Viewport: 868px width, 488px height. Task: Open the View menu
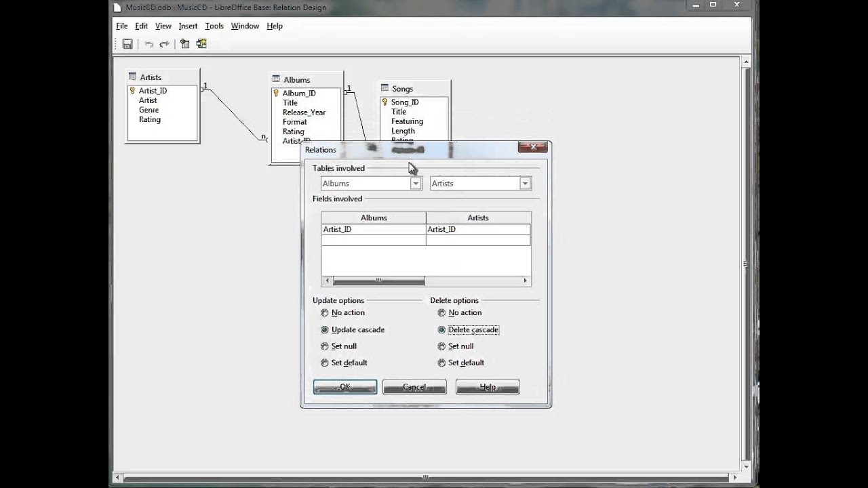[x=163, y=26]
